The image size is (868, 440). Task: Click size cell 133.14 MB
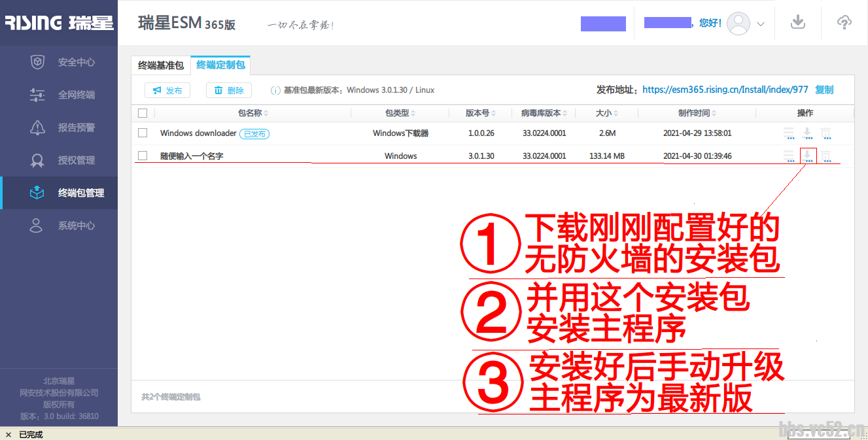[606, 156]
